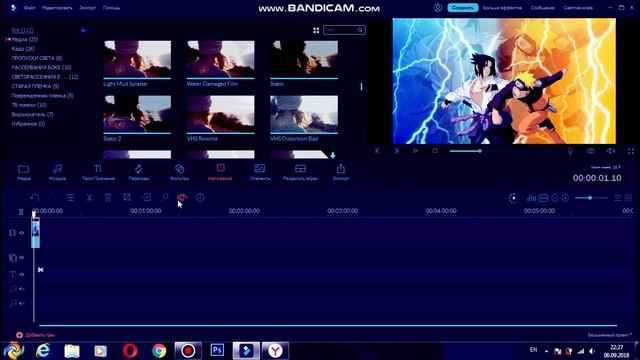Click the blue download arrow under thumbnails
The image size is (640, 360).
[333, 155]
